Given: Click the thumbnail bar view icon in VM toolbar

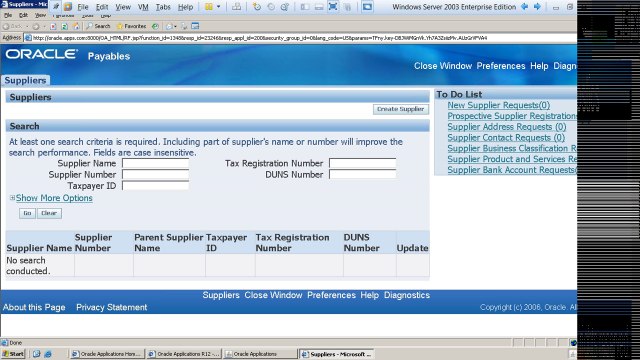Looking at the screenshot, I should point(319,7).
